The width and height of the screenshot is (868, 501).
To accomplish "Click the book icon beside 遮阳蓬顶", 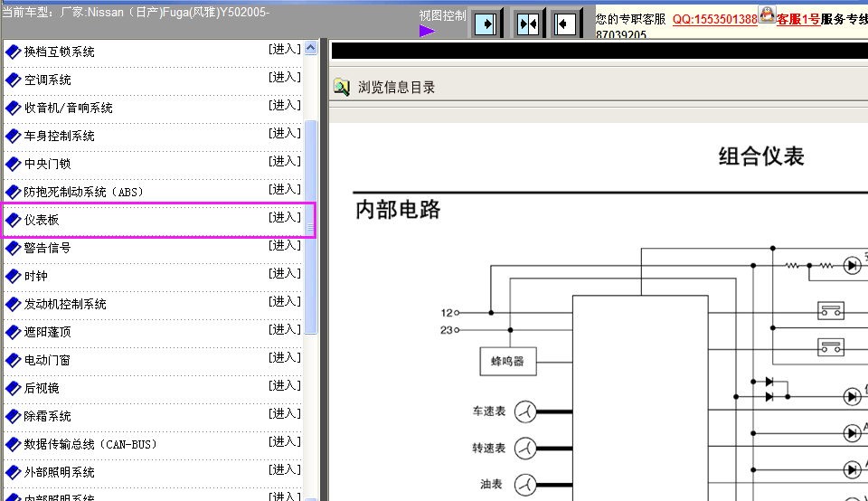I will (x=13, y=332).
